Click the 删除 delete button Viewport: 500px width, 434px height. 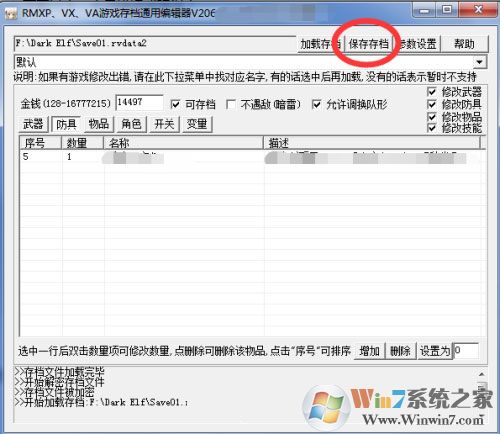400,351
